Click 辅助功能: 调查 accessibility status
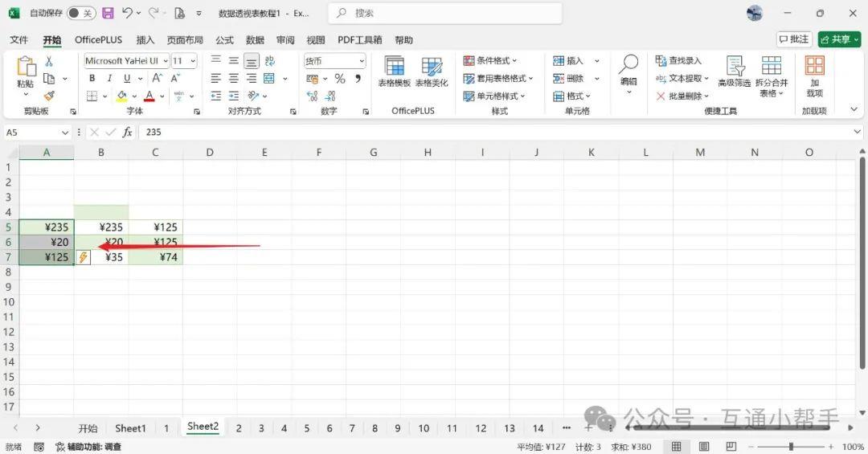Viewport: 868px width, 454px height. (88, 447)
